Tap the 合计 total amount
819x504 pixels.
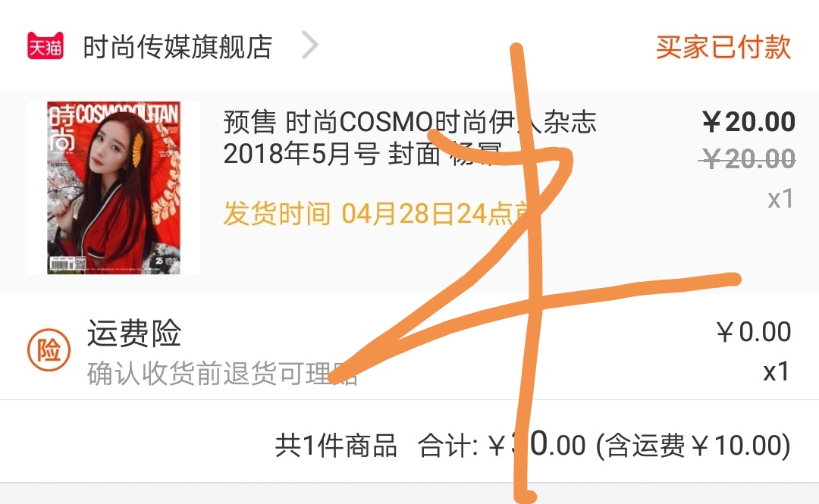click(x=501, y=446)
